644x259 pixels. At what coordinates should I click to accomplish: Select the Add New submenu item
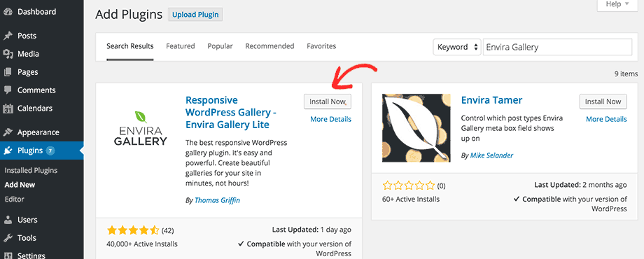(20, 185)
